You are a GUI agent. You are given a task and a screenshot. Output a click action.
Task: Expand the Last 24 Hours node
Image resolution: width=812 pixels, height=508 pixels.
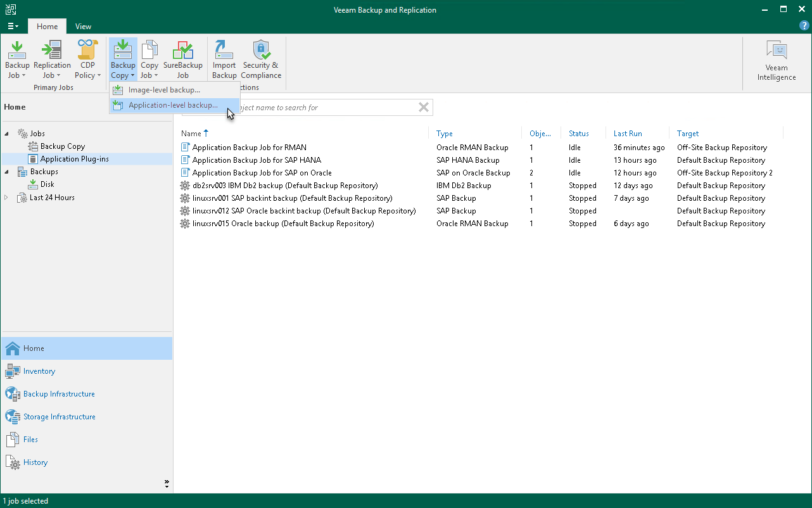pos(8,198)
